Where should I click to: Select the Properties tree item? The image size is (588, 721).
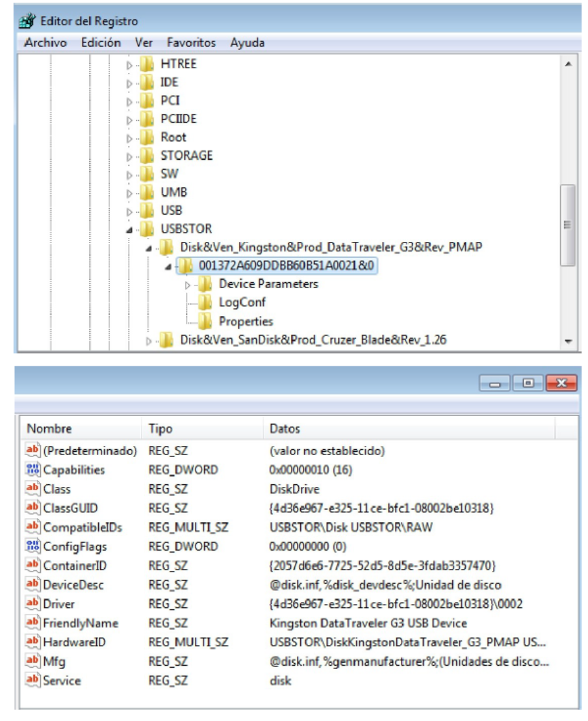(x=246, y=321)
